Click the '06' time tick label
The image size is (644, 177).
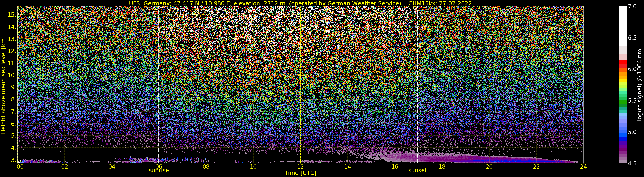159,167
